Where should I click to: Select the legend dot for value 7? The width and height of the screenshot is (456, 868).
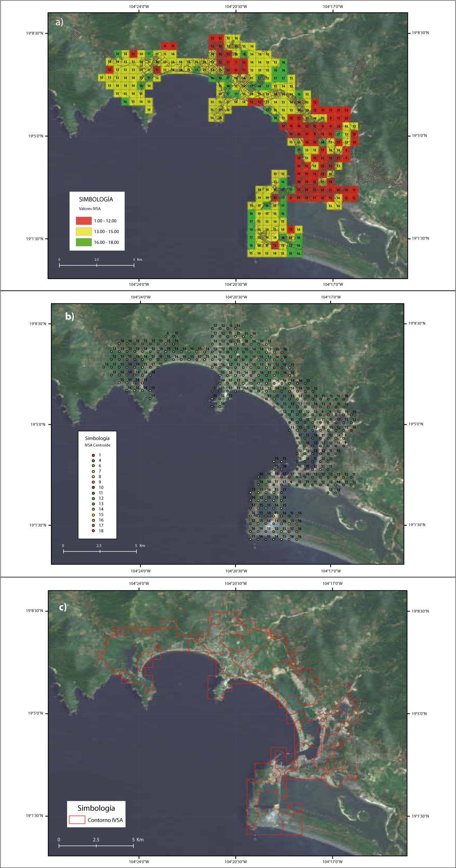pyautogui.click(x=93, y=471)
